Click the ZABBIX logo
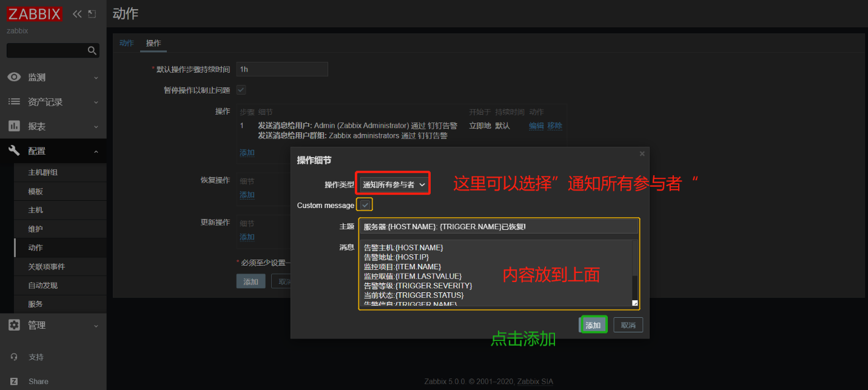This screenshot has width=868, height=390. tap(35, 13)
